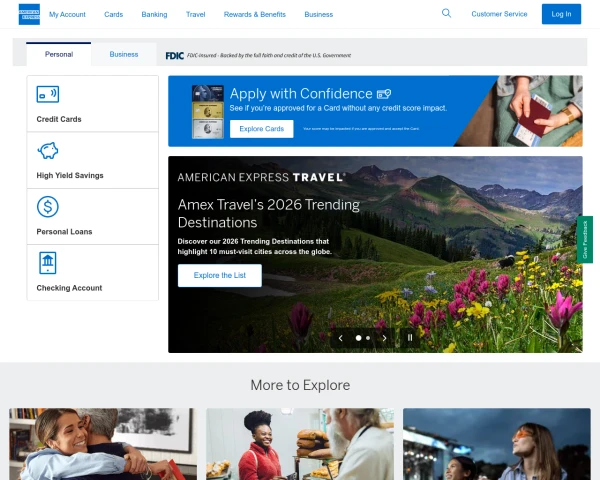600x480 pixels.
Task: Click the More to Explore heading
Action: (300, 385)
